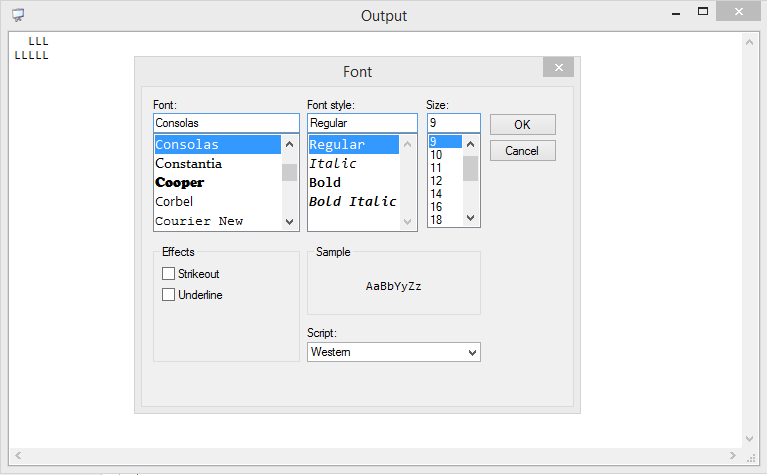Select font size 12

pyautogui.click(x=437, y=181)
